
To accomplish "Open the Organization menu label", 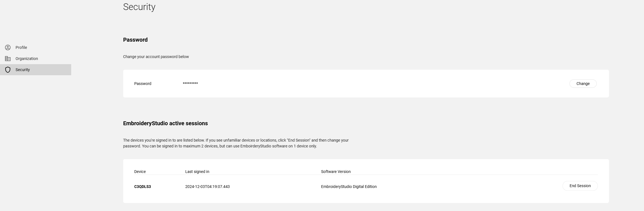I will (27, 59).
